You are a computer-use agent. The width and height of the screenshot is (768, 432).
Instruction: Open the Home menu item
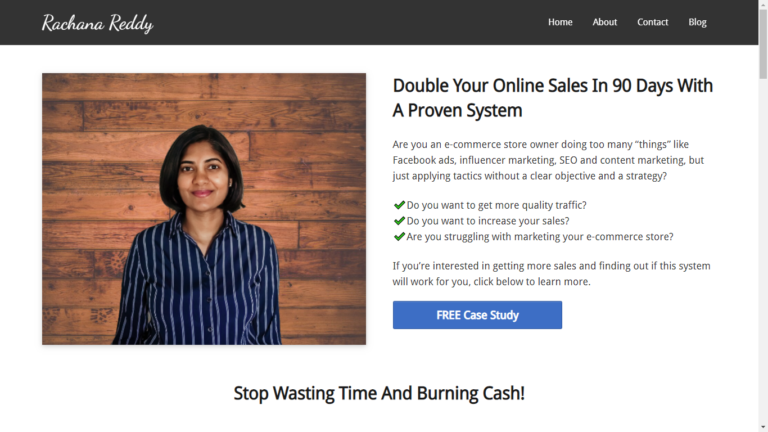coord(560,22)
